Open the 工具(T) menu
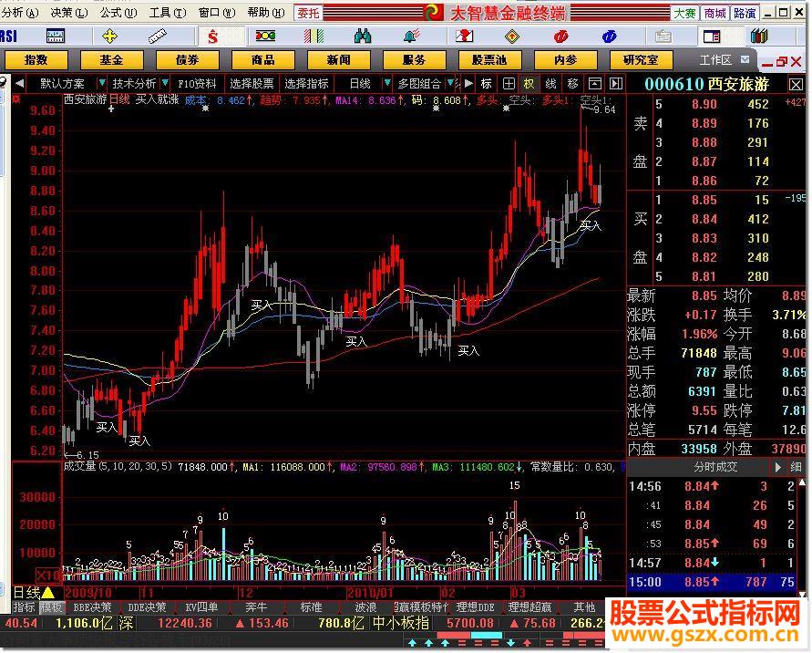 tap(168, 13)
